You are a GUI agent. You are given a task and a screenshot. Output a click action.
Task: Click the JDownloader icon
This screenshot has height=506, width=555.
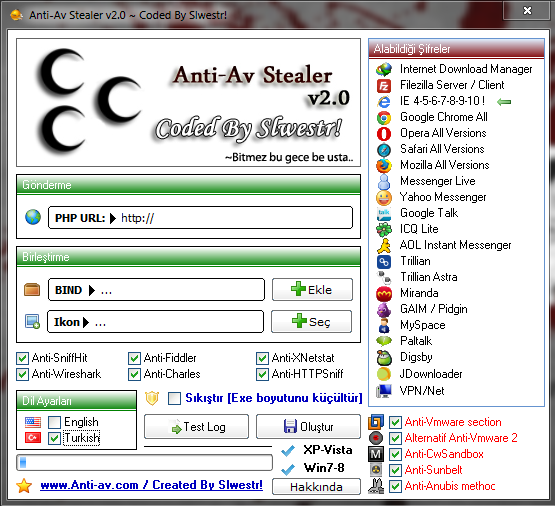point(384,374)
